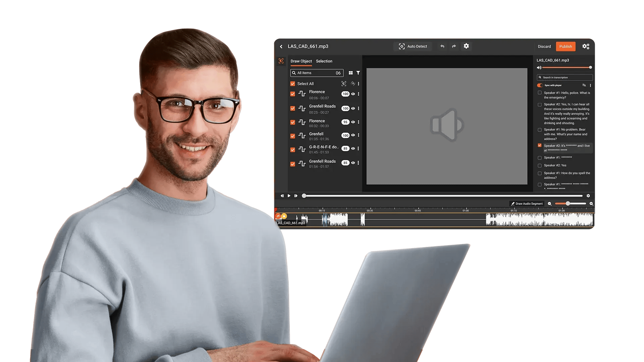644x362 pixels.
Task: Click the redo arrow icon
Action: [x=454, y=46]
